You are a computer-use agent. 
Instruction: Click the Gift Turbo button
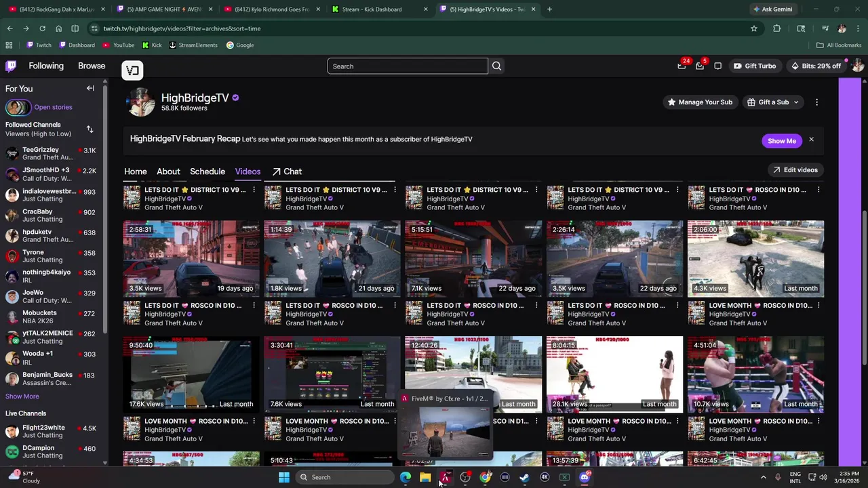[754, 66]
